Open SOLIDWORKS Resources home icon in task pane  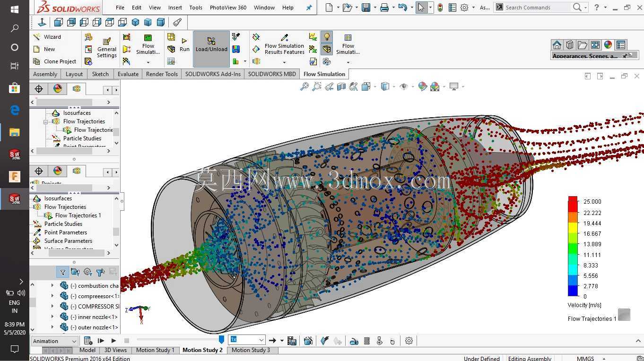pyautogui.click(x=557, y=45)
